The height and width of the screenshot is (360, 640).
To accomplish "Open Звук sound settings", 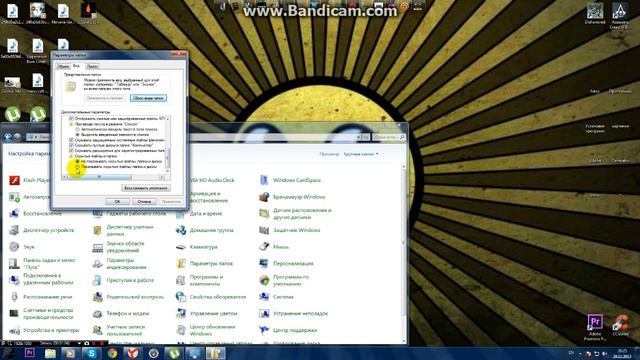I will click(22, 247).
